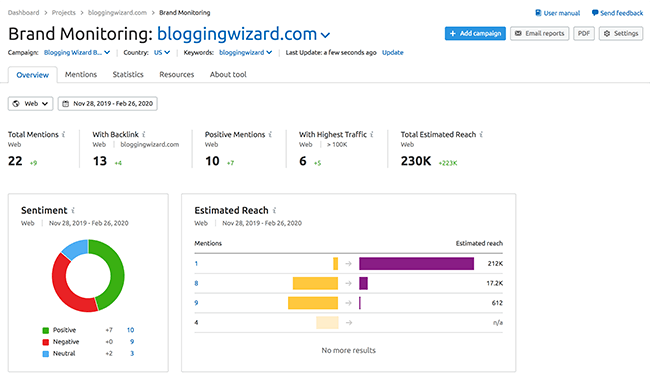Click the globe icon in Web filter
Screen dimensions: 650x379
(16, 104)
